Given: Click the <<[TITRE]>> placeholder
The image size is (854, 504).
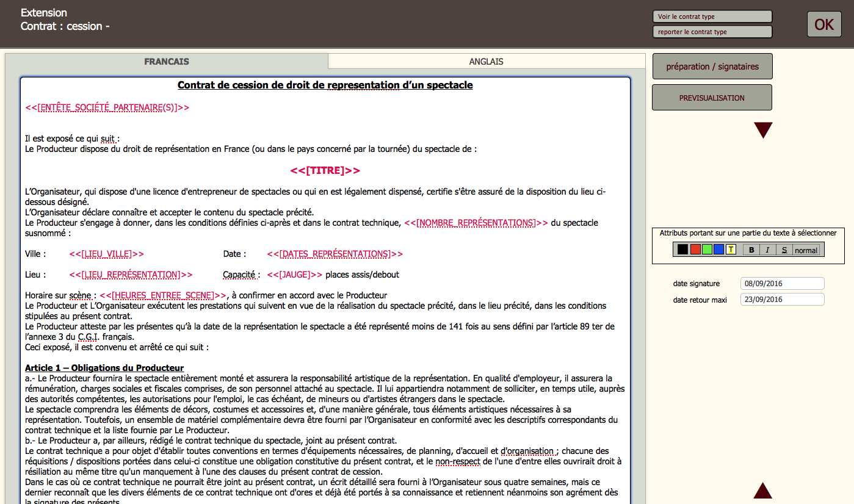Looking at the screenshot, I should [325, 170].
